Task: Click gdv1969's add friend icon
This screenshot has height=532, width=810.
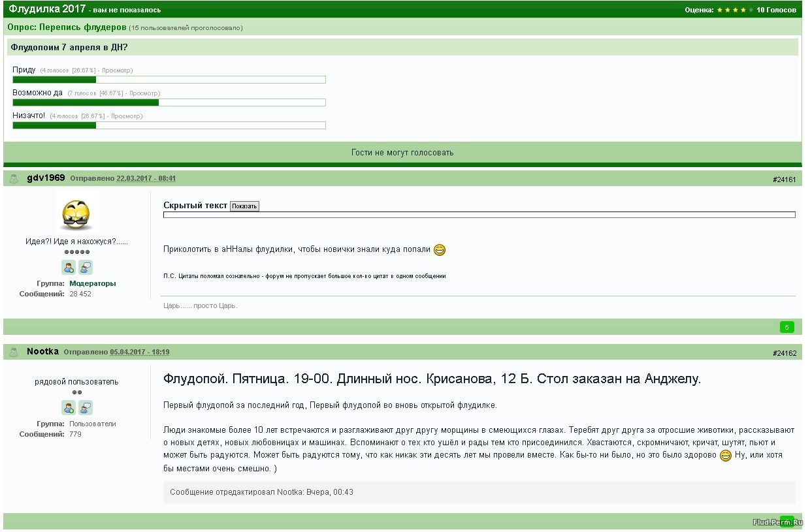Action: click(69, 267)
